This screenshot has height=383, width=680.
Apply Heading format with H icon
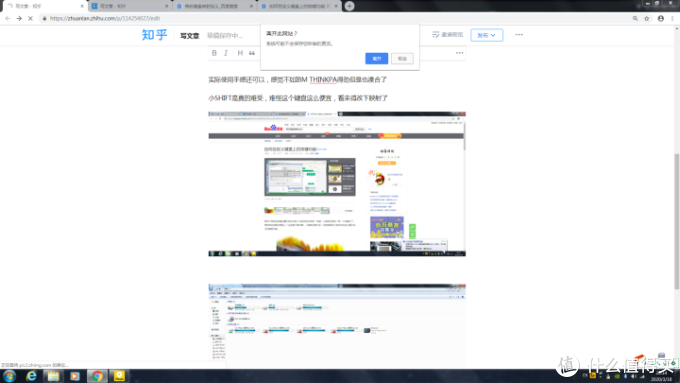tap(240, 53)
